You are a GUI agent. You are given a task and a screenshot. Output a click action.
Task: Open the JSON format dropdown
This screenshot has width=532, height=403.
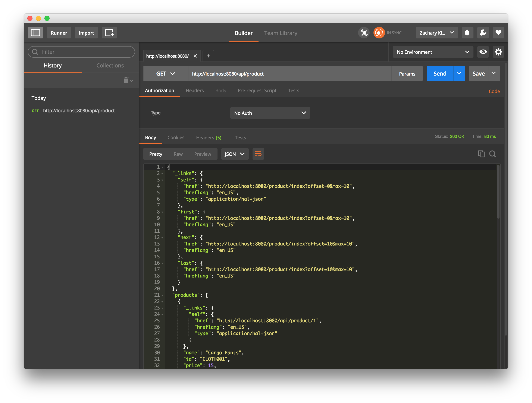point(235,154)
